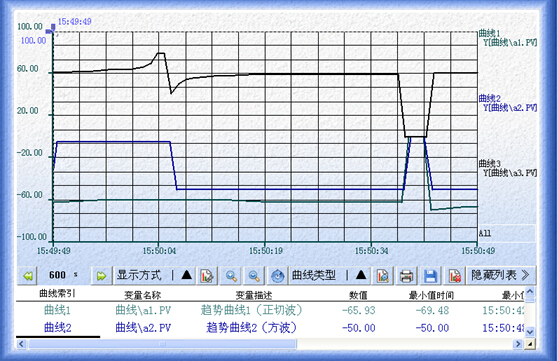
Task: Collapse the list with 隐藏列表
Action: point(500,275)
